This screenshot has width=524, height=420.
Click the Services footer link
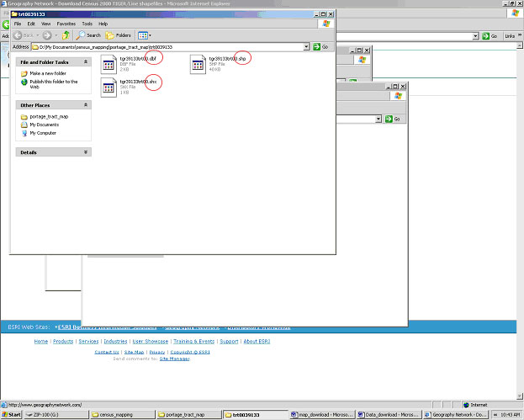[88, 341]
